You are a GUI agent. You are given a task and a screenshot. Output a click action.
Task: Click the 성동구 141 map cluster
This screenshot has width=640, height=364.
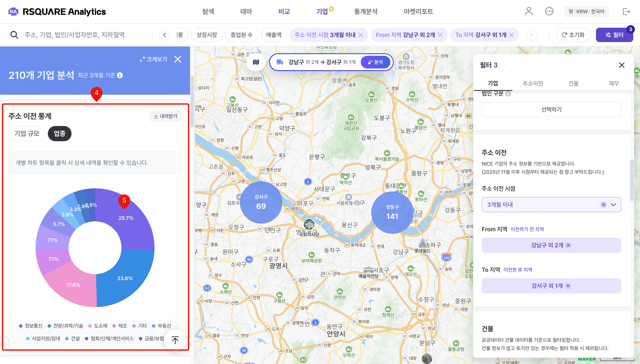(x=392, y=212)
